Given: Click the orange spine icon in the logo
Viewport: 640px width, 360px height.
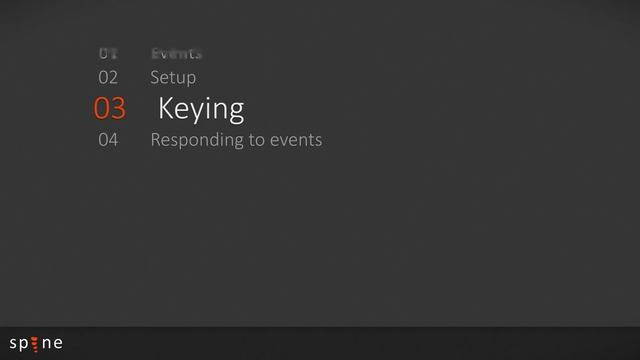Looking at the screenshot, I should pyautogui.click(x=35, y=344).
